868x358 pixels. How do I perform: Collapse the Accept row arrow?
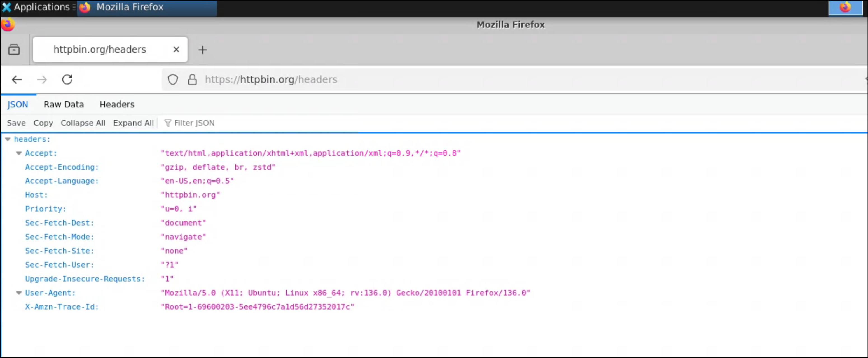[19, 153]
